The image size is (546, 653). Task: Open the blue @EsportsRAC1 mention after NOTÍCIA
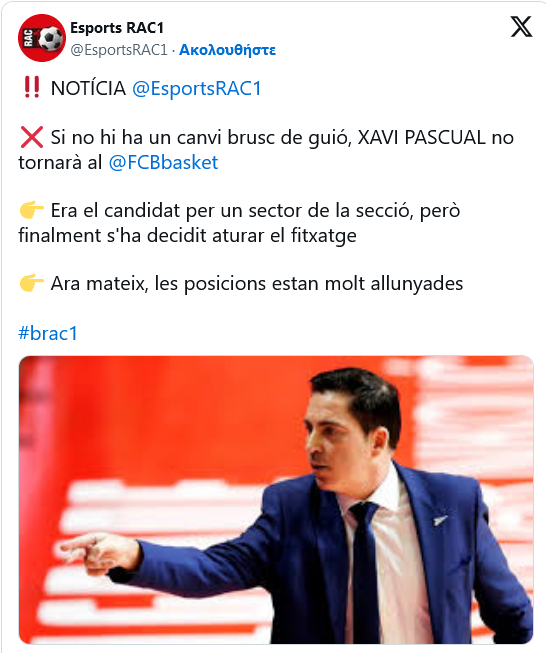click(x=197, y=88)
